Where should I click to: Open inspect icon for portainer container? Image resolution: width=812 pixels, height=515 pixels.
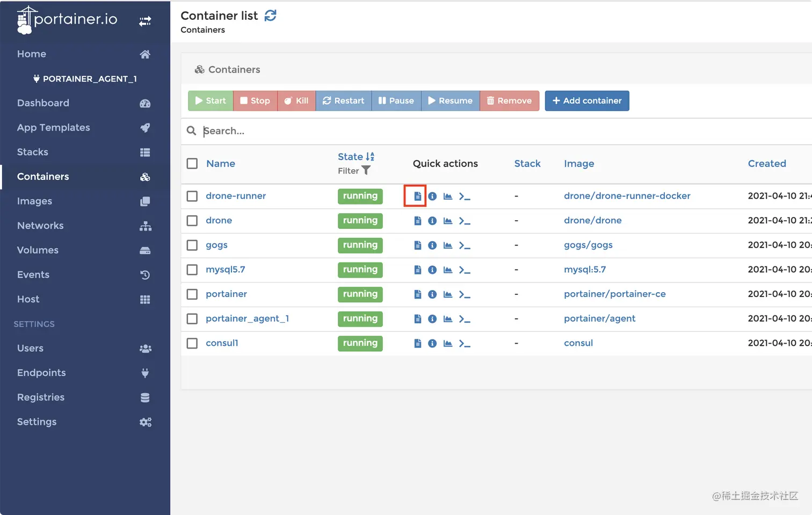click(432, 294)
